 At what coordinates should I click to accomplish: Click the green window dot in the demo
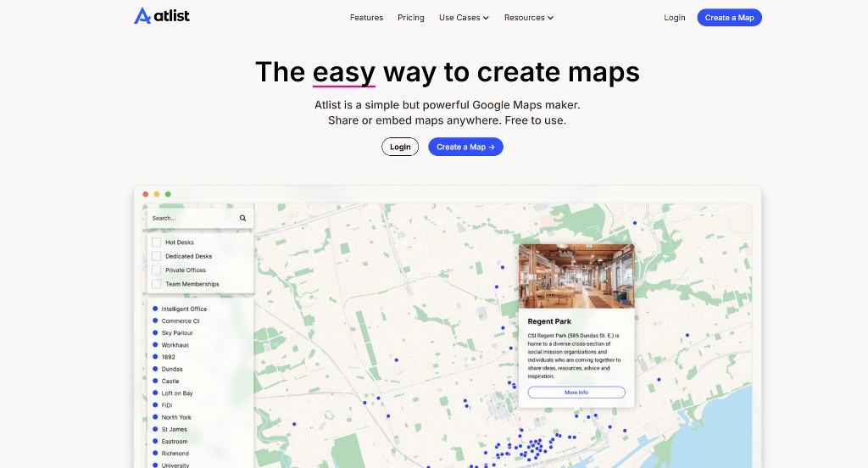[168, 194]
